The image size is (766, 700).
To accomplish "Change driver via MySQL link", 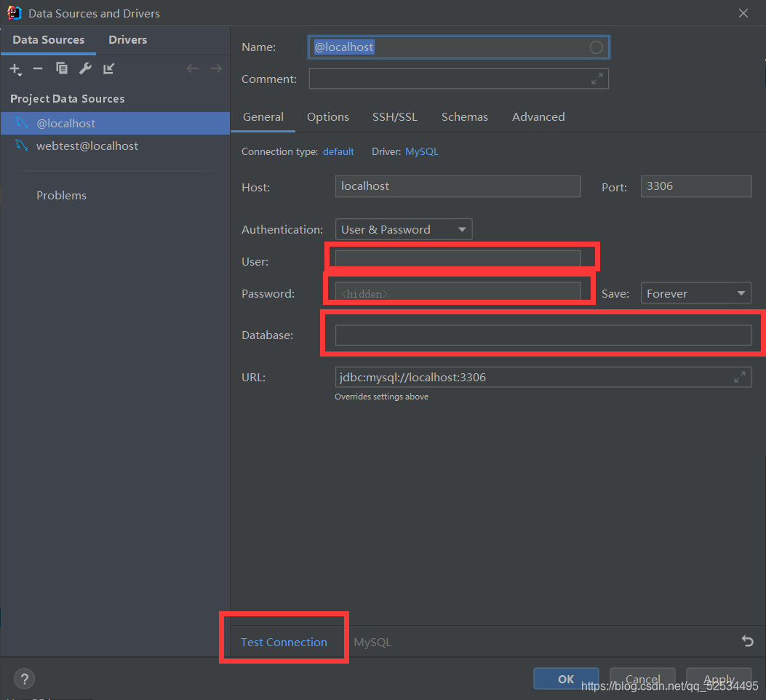I will [422, 151].
